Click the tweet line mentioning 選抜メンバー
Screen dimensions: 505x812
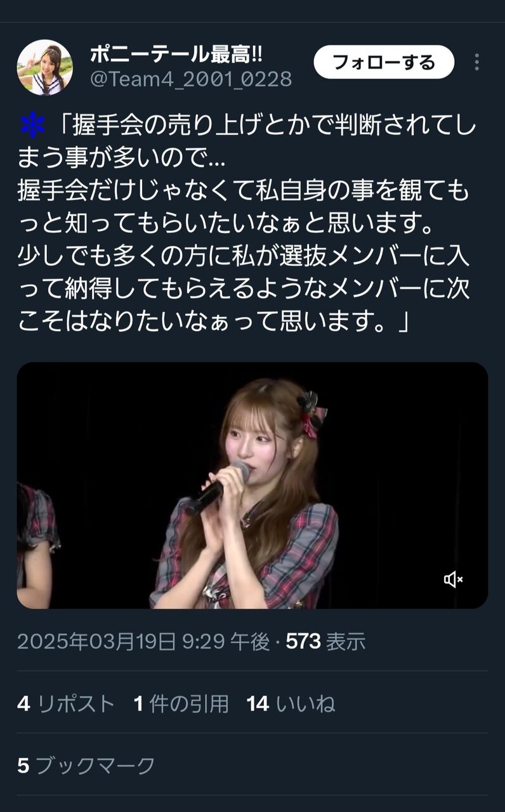click(x=244, y=258)
